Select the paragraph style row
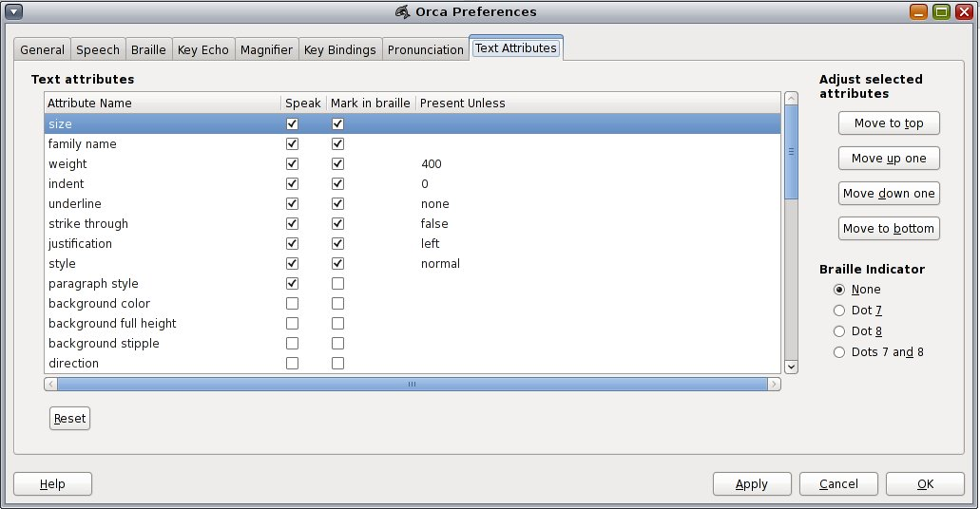Screen dimensions: 980x509 click(413, 284)
